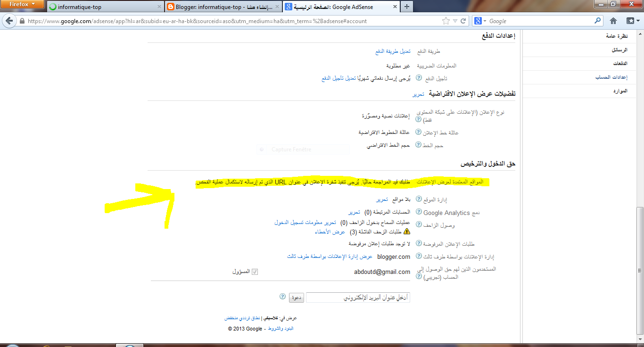This screenshot has width=644, height=347.
Task: Open الموارد in the sidebar
Action: point(620,91)
